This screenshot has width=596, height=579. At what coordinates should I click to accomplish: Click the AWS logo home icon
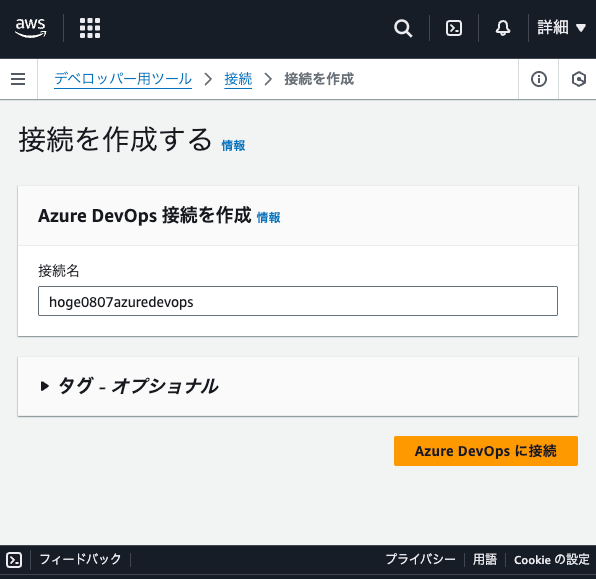(30, 28)
